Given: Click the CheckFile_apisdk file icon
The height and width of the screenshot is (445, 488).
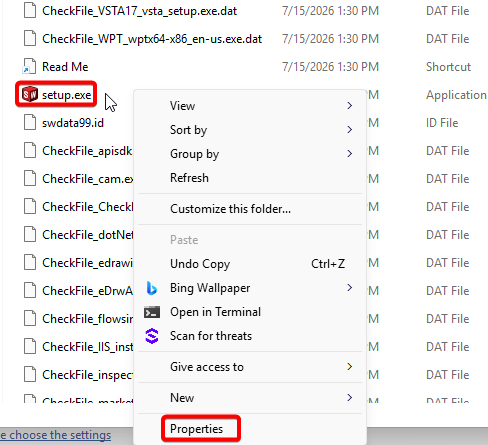Looking at the screenshot, I should [x=30, y=150].
